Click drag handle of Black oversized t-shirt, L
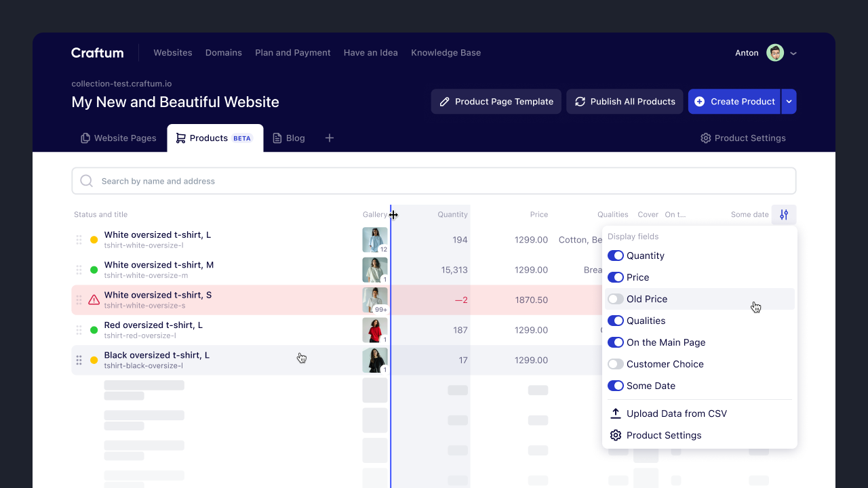Viewport: 868px width, 488px height. click(x=79, y=360)
